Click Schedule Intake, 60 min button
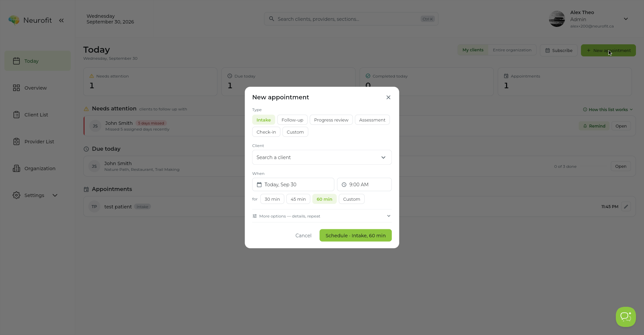 355,235
